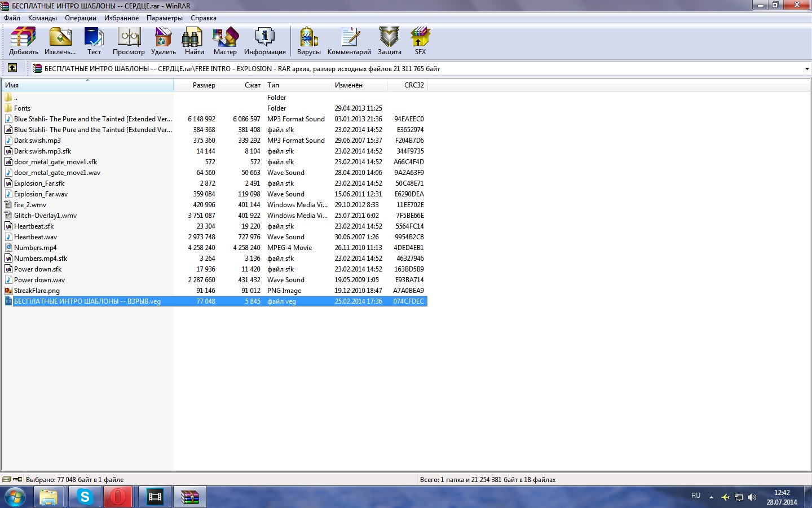Viewport: 812px width, 508px height.
Task: Open the Найти (Find) binoculars tool
Action: [x=194, y=42]
